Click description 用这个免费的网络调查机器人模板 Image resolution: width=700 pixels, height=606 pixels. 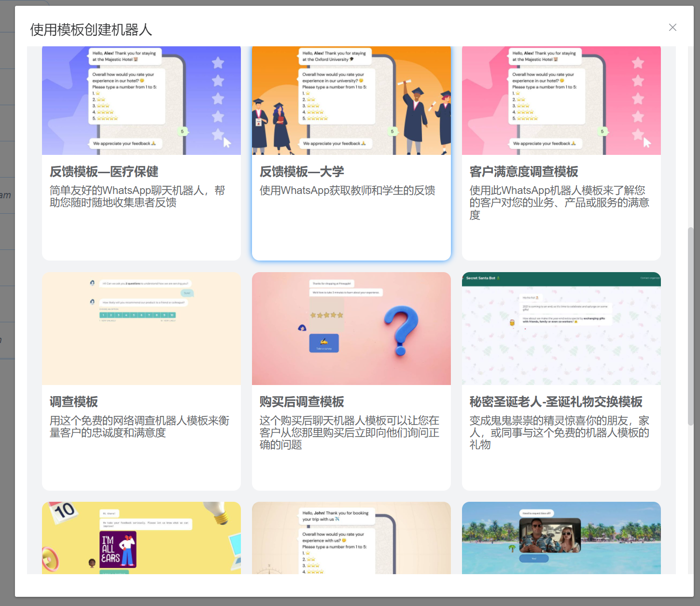tap(140, 427)
